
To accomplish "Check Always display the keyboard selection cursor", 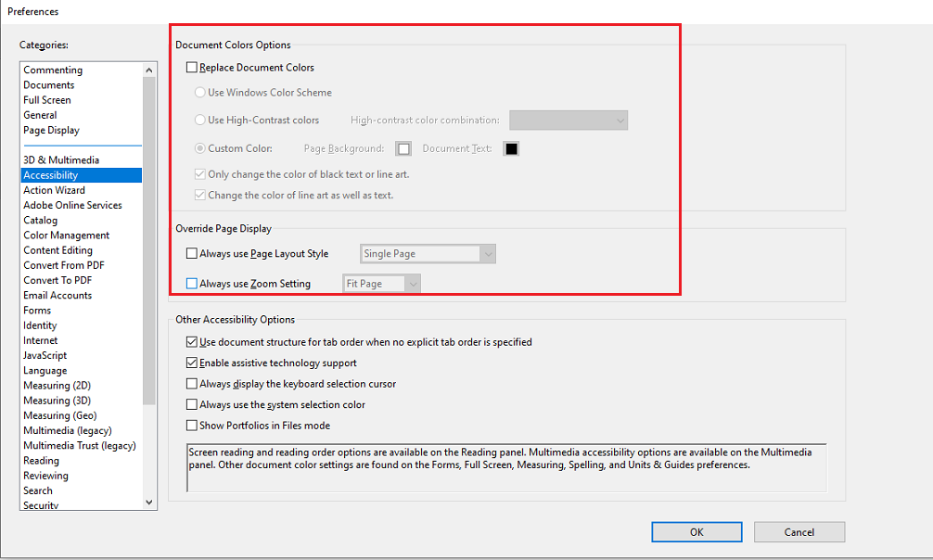I will point(191,383).
